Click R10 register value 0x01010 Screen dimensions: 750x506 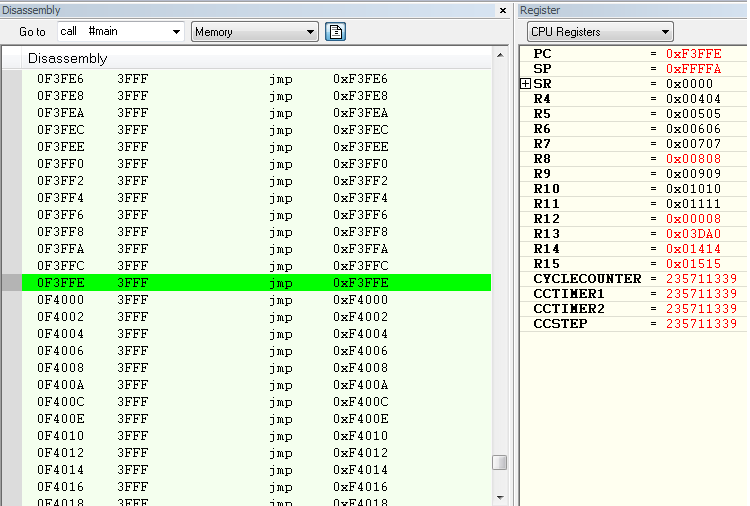coord(694,188)
